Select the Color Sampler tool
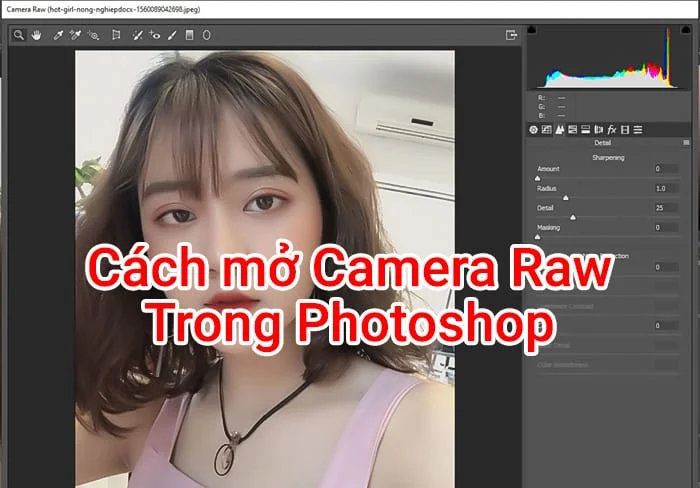Viewport: 700px width, 488px height. coord(75,35)
